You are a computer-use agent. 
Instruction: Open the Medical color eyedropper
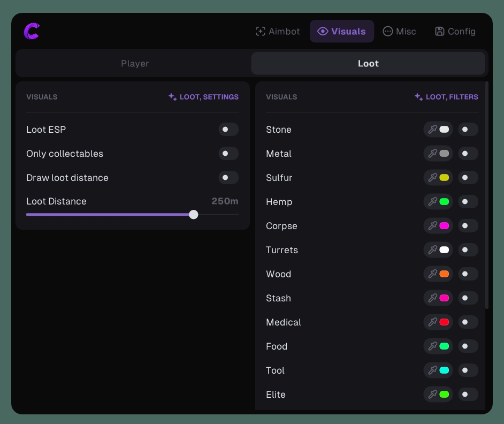tap(432, 322)
